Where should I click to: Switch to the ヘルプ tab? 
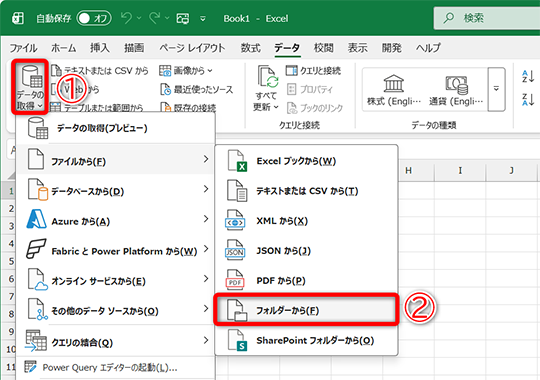coord(428,48)
